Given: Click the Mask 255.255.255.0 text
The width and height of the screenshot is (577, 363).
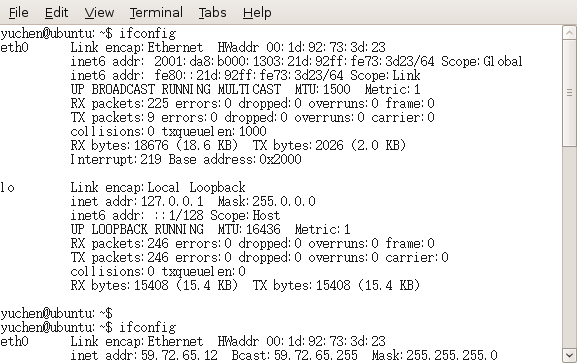Looking at the screenshot, I should click(x=434, y=355).
